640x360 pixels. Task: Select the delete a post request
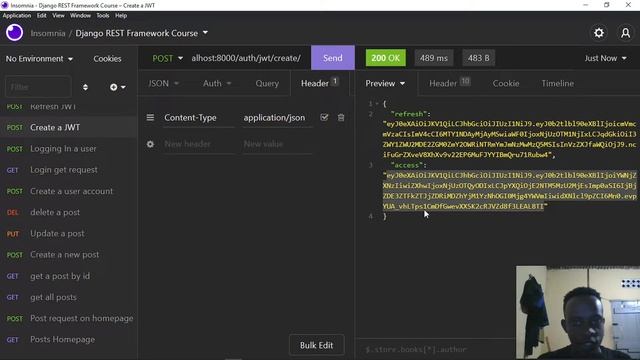coord(69,212)
